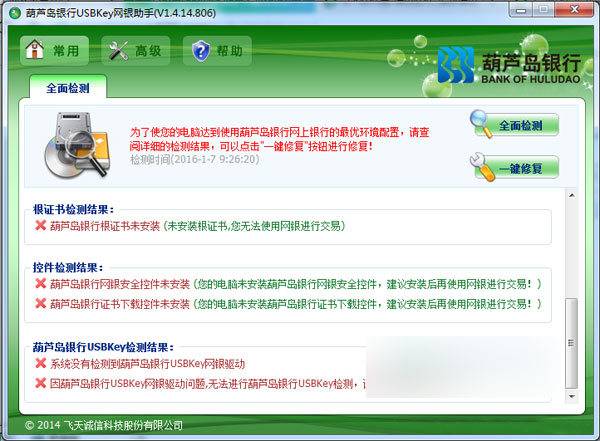Screen dimensions: 600x441
Task: Click the magnifier icon beside 全面检测 button
Action: [x=481, y=123]
